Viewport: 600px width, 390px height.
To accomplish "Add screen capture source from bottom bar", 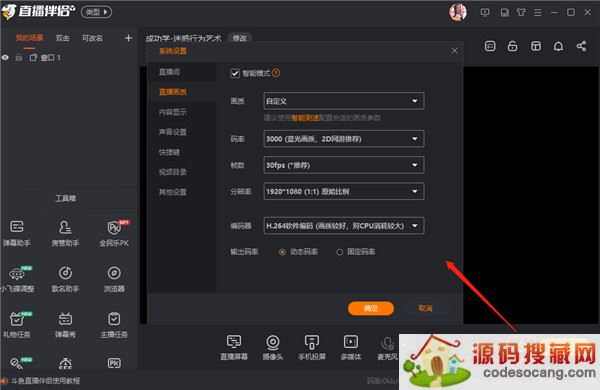I will [x=234, y=348].
